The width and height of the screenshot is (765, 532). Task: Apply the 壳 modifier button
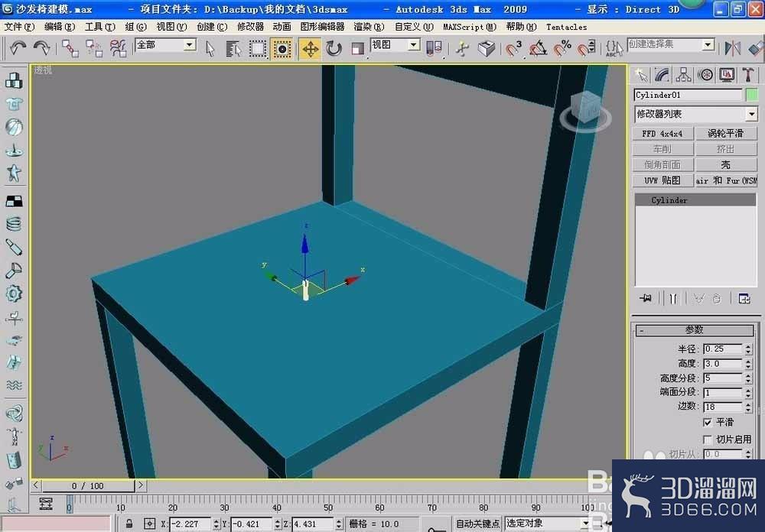pos(726,165)
